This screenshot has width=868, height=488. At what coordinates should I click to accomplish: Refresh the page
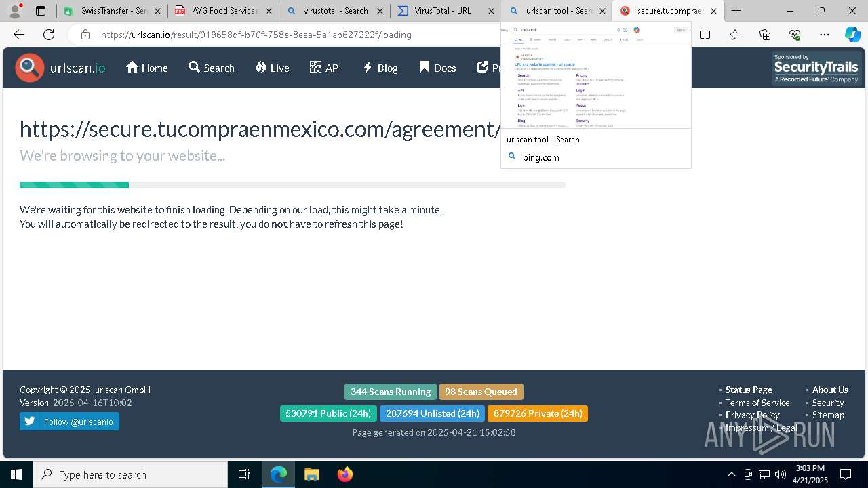coord(49,35)
